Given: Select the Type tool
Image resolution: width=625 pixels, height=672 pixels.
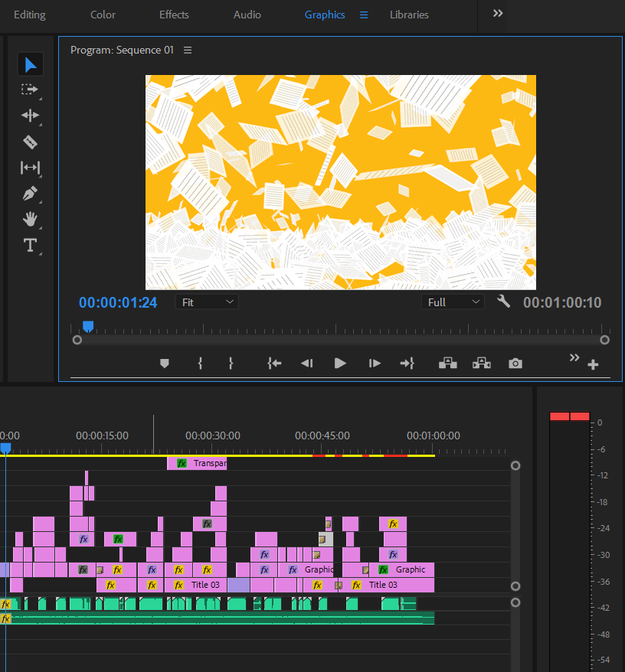Looking at the screenshot, I should [30, 246].
